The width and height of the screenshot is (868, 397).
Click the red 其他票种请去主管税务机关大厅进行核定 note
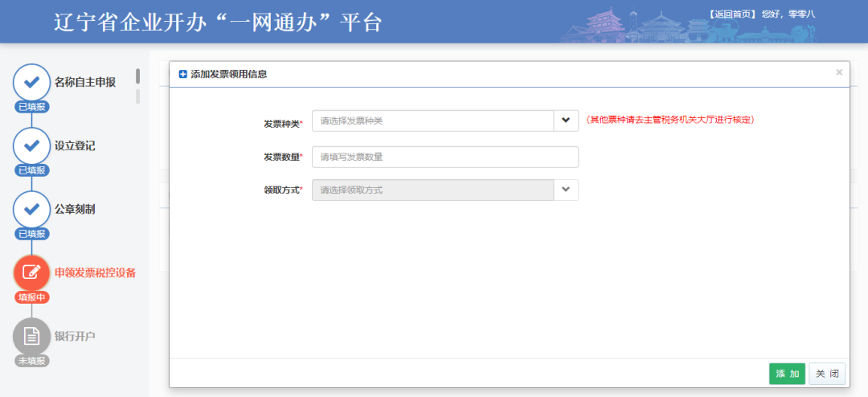(670, 120)
